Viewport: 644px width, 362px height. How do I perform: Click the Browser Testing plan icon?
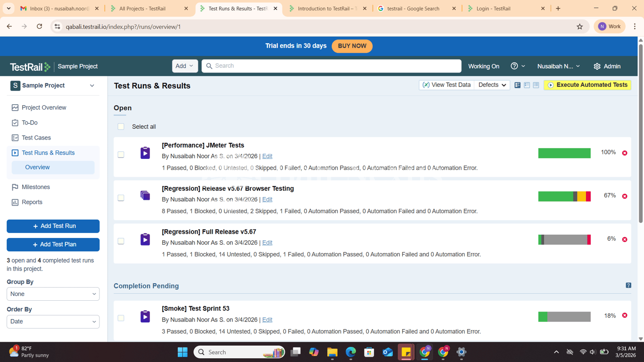point(145,195)
